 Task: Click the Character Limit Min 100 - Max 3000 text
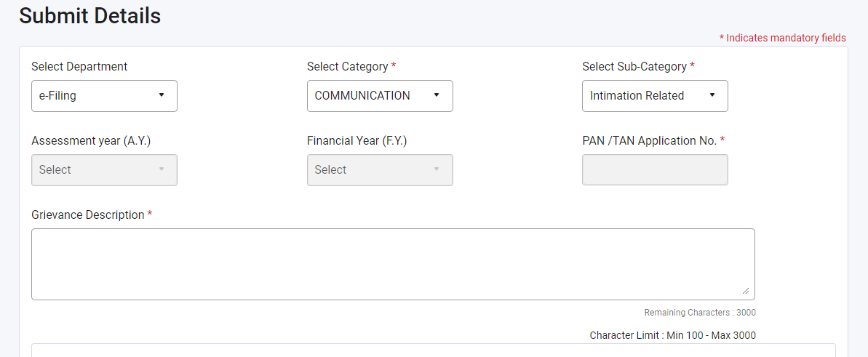[x=673, y=335]
